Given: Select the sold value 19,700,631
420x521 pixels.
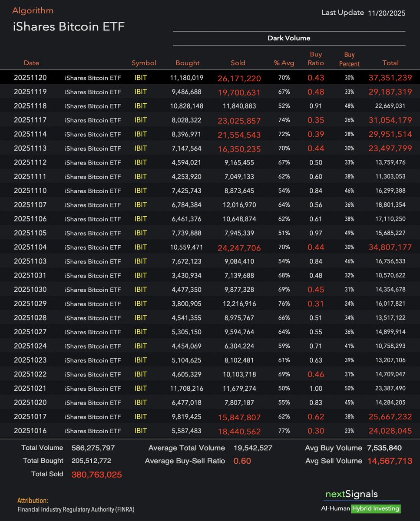Looking at the screenshot, I should coord(239,92).
